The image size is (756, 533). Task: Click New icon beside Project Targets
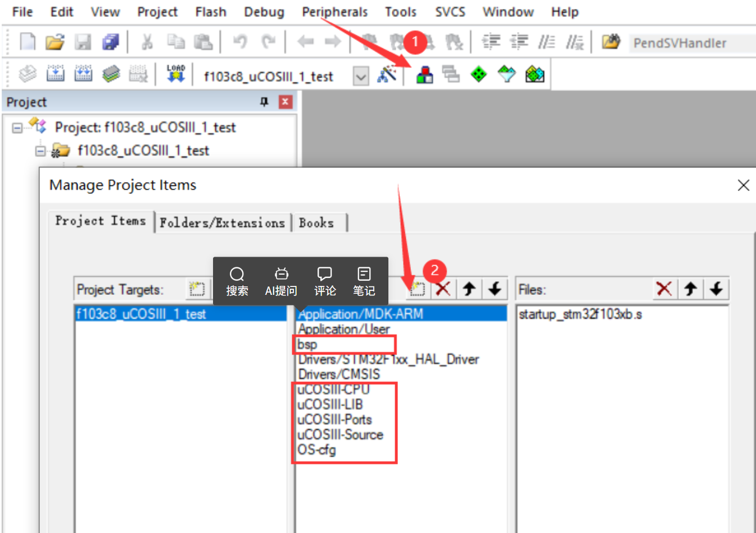tap(197, 289)
